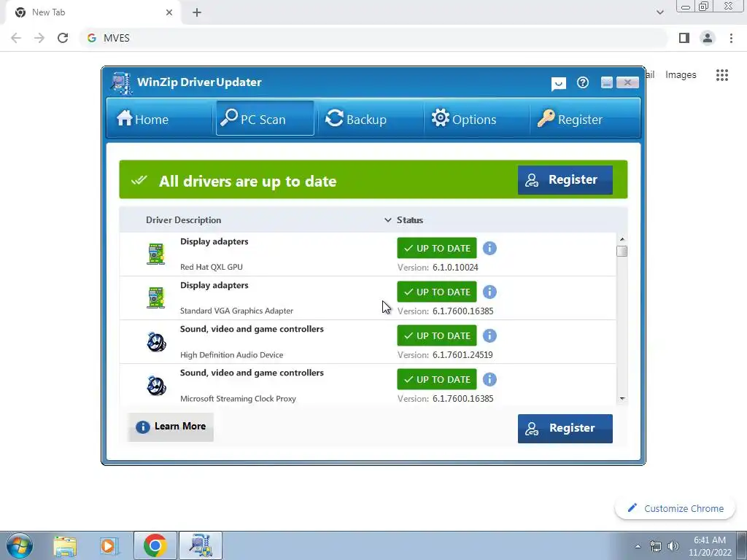Click the Driver Description column header
This screenshot has height=560, width=747.
point(183,220)
